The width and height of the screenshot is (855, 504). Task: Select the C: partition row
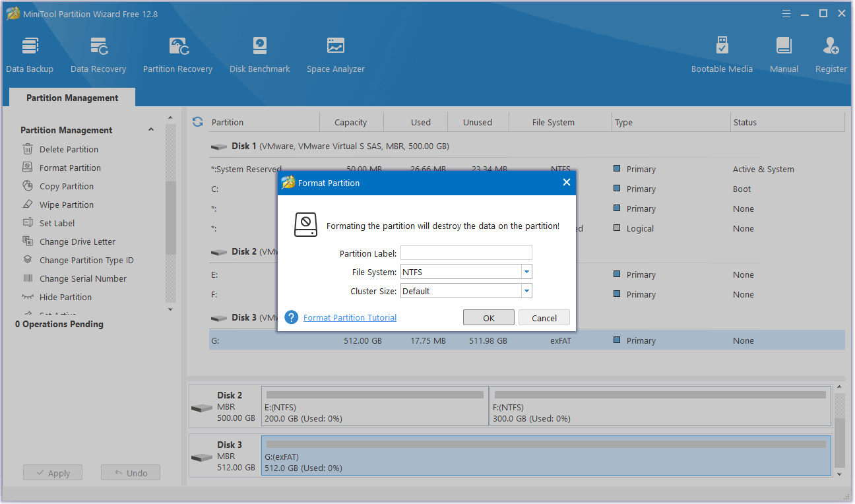coord(526,189)
